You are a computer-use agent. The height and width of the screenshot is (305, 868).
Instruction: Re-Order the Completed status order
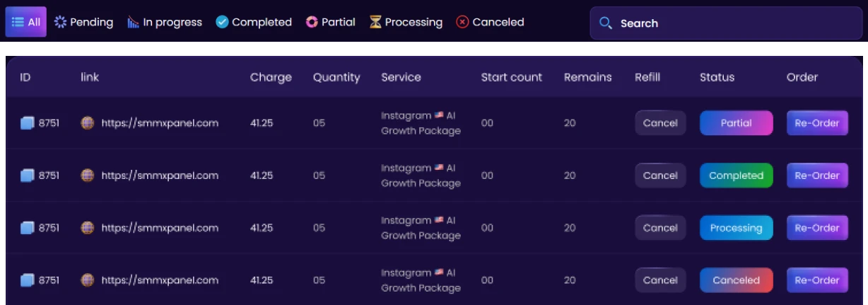click(x=817, y=175)
